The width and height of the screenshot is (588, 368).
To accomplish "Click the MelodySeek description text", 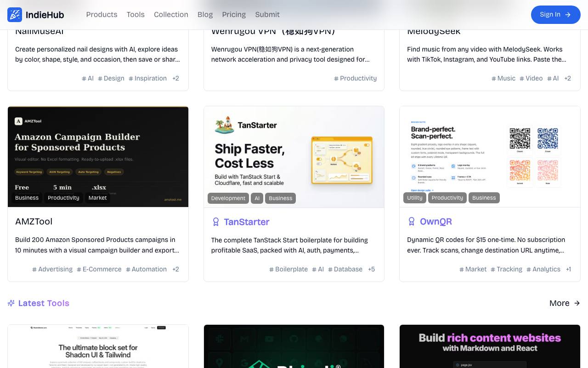I will [x=490, y=54].
